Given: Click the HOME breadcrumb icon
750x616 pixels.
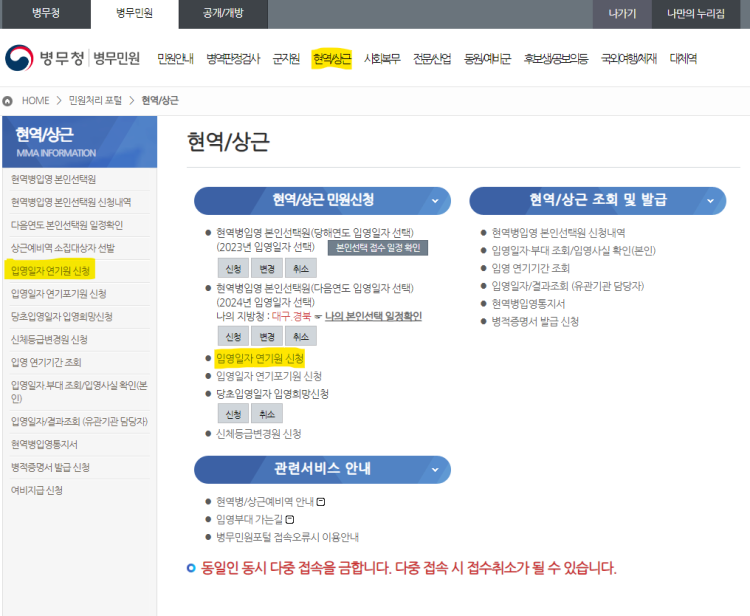Looking at the screenshot, I should 8,101.
